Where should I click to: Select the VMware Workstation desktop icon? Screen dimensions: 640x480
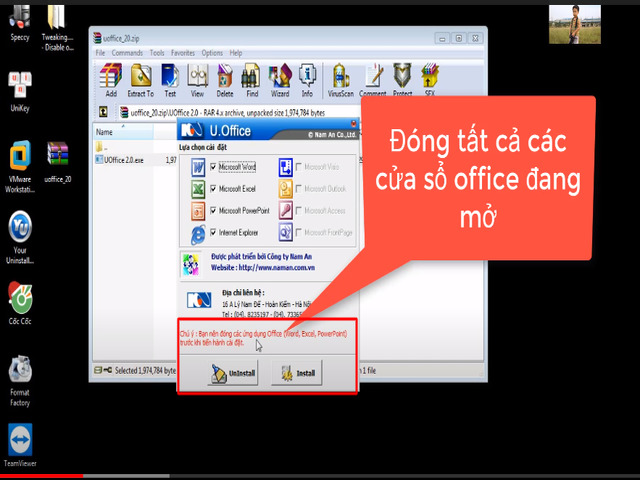tap(20, 167)
